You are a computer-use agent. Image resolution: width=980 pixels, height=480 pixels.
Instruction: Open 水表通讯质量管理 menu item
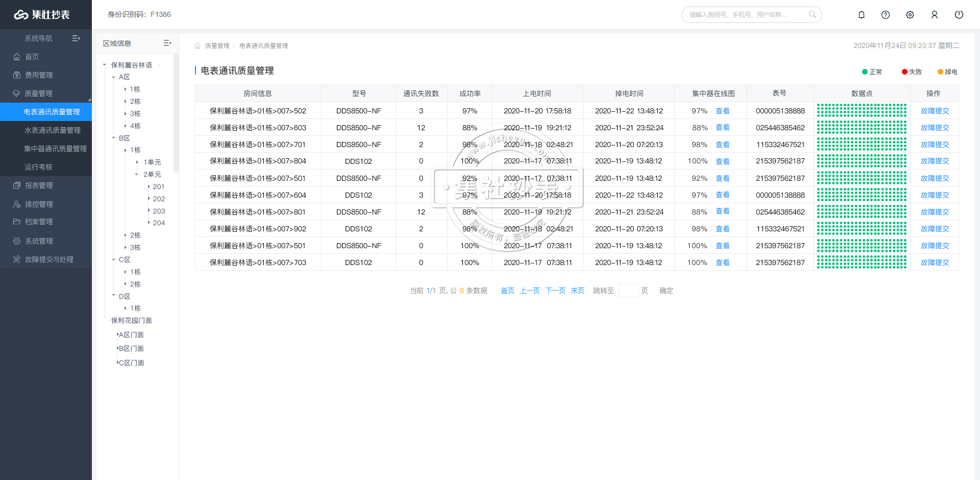[53, 130]
